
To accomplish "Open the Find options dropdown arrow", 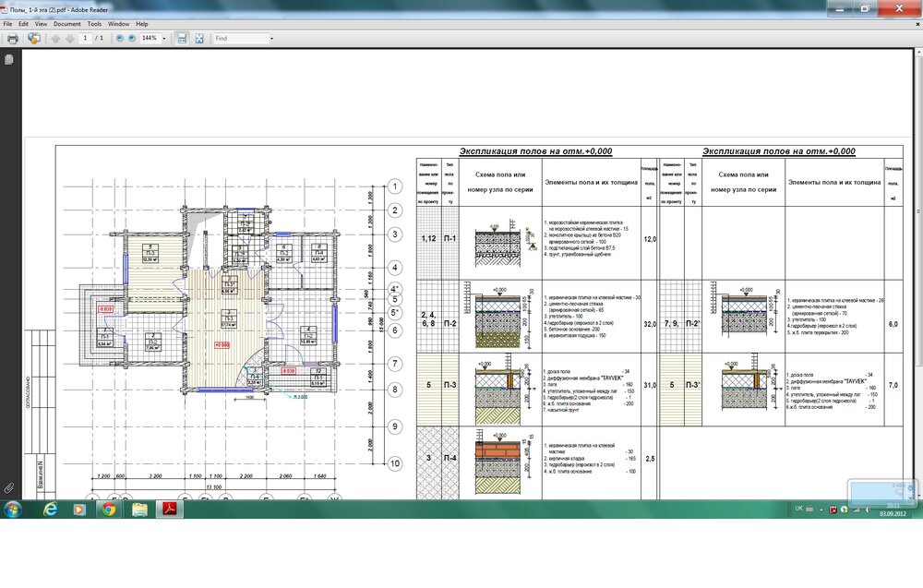I will (271, 39).
